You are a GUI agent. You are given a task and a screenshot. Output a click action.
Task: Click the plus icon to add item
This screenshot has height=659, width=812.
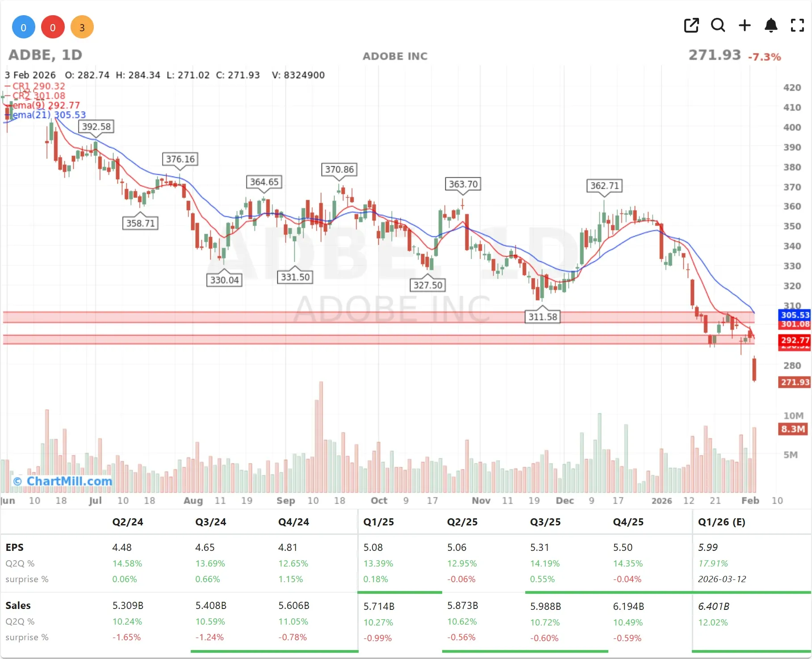745,25
